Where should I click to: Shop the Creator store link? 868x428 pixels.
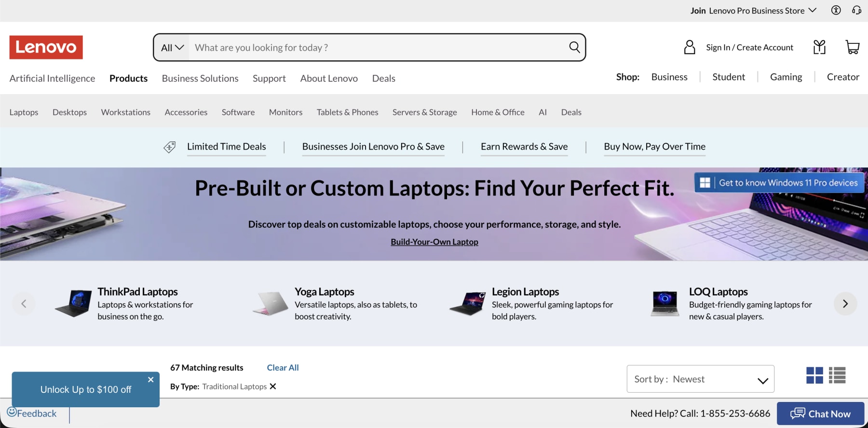click(x=843, y=77)
